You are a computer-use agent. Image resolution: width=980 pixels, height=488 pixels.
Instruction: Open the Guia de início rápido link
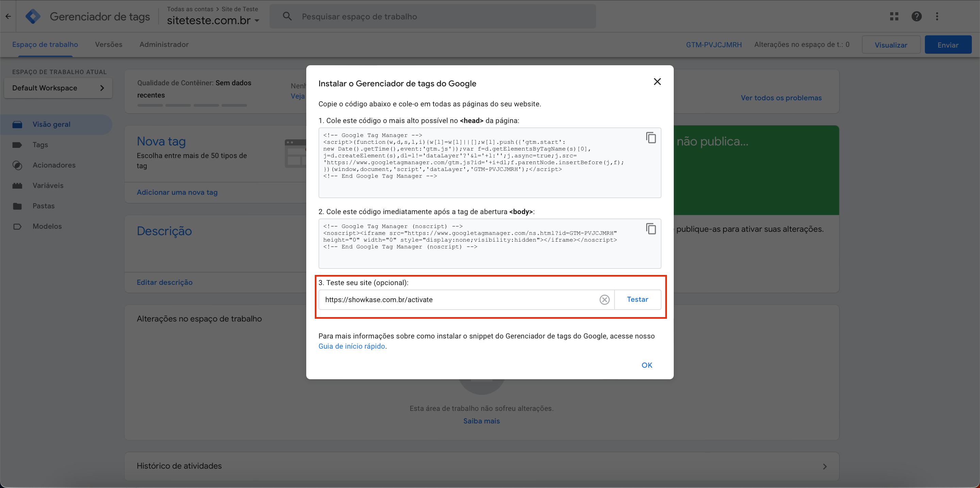[x=351, y=346]
